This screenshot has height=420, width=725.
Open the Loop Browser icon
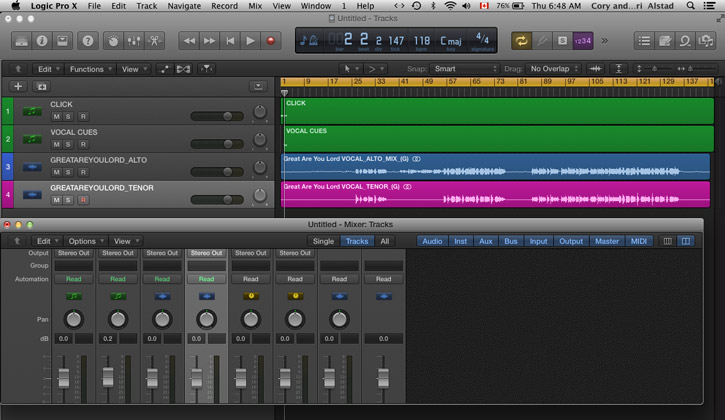pos(685,41)
